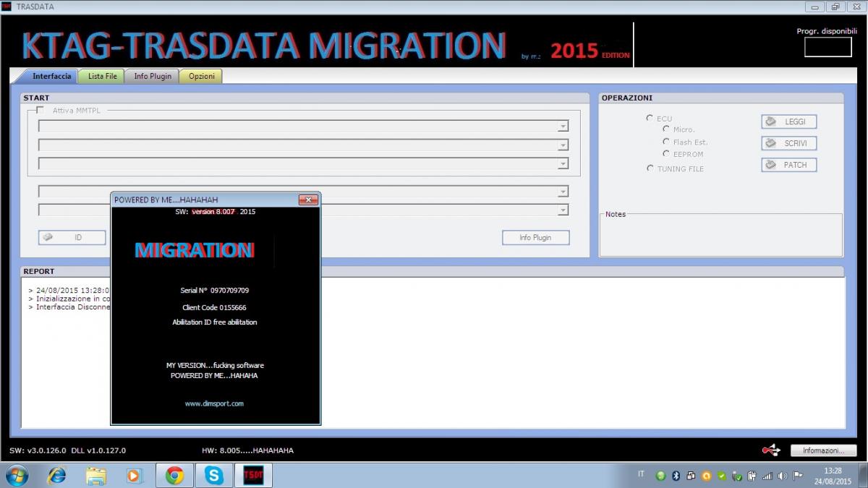This screenshot has width=868, height=488.
Task: Click the "SW: v3.0.126.0 DLL v1.0.127.0" status text
Action: (67, 450)
